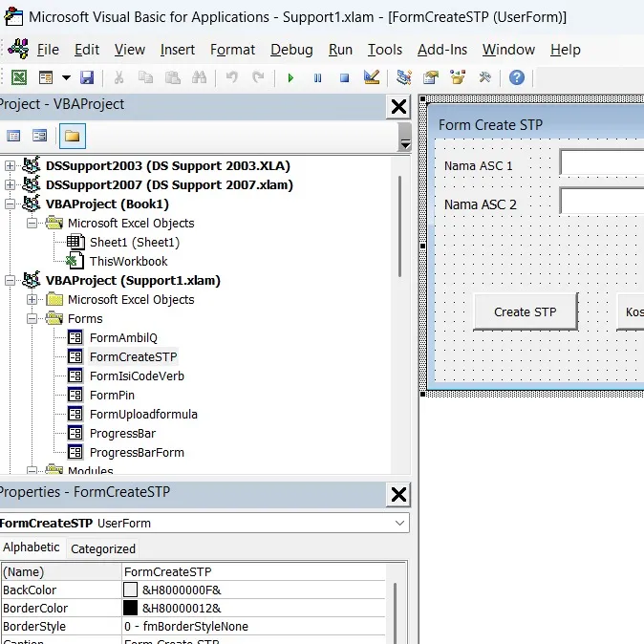Click View Object icon in Project panel
This screenshot has height=644, width=644.
pyautogui.click(x=39, y=136)
